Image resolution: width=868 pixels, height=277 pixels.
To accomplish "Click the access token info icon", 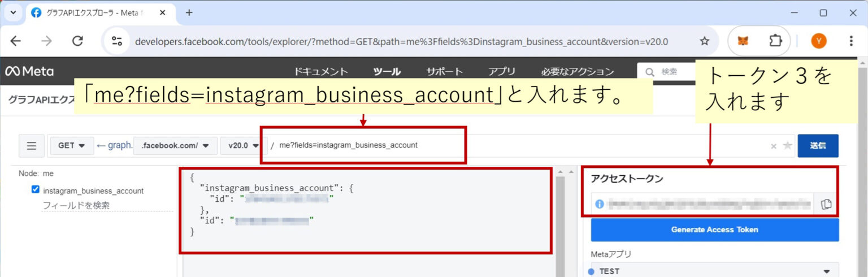I will pos(600,204).
